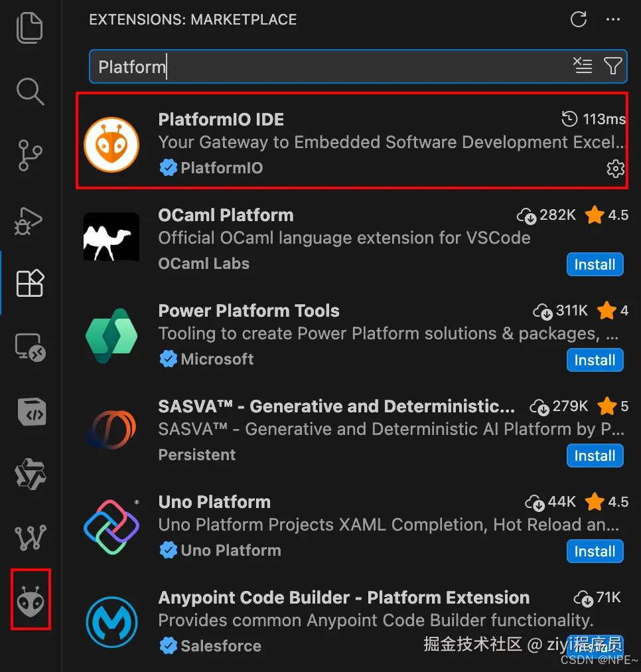Open Anypoint Code Builder extension entry
The height and width of the screenshot is (672, 641).
click(352, 622)
